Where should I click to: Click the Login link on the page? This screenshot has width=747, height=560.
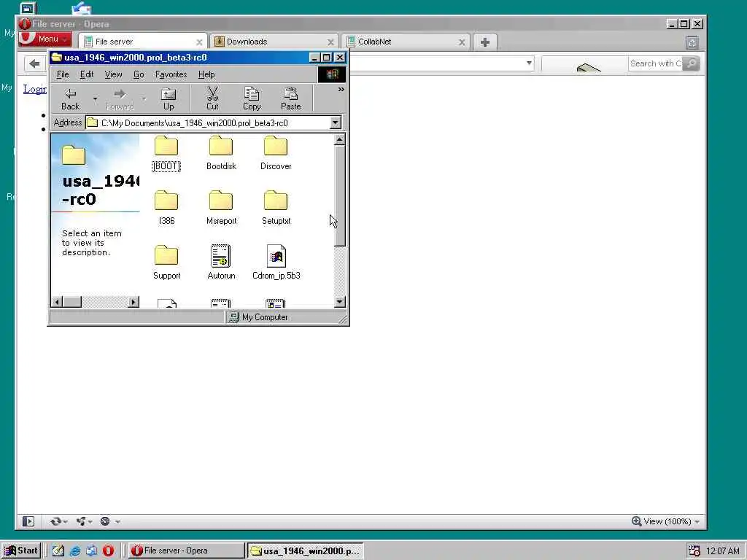35,89
